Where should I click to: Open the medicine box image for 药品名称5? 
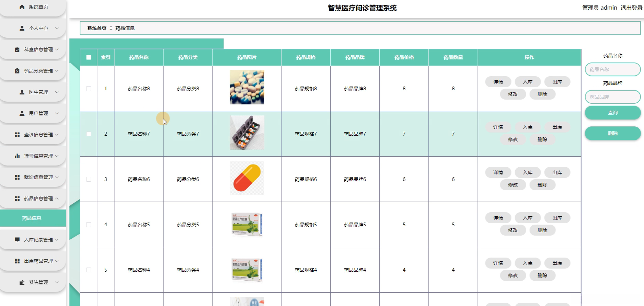click(247, 225)
